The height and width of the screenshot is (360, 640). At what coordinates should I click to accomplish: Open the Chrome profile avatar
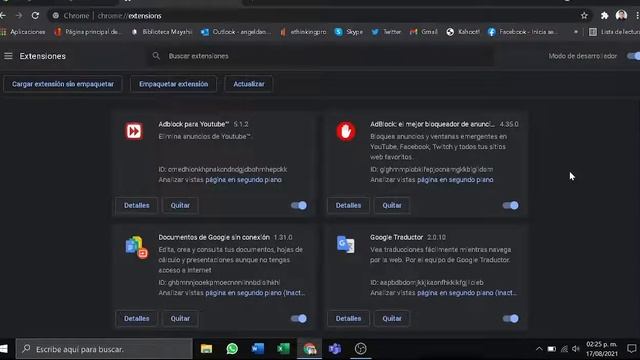(x=621, y=16)
